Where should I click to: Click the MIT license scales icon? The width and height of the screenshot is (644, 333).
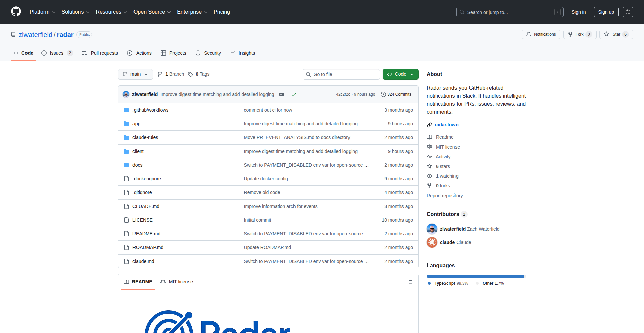tap(430, 147)
